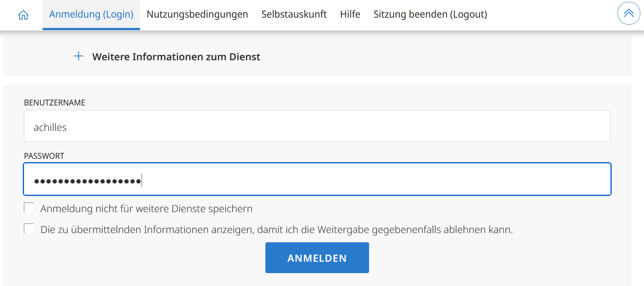Screen dimensions: 644x286
Task: Click "Sitzung beenden (Logout)" to end the session
Action: click(x=430, y=14)
